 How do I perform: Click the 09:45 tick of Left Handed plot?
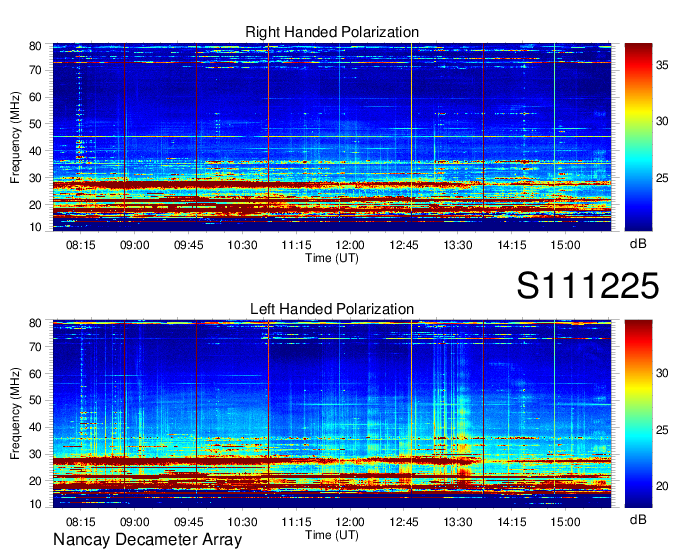189,522
